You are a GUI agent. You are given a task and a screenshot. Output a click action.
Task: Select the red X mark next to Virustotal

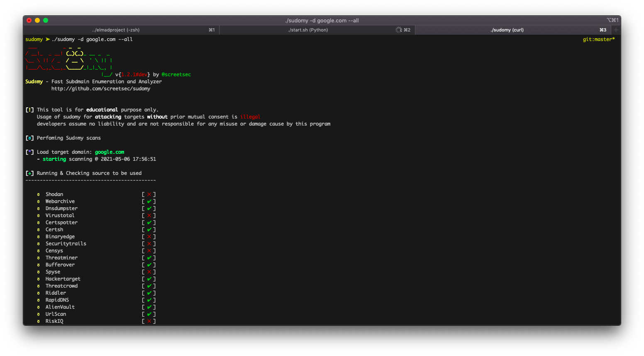click(x=149, y=215)
